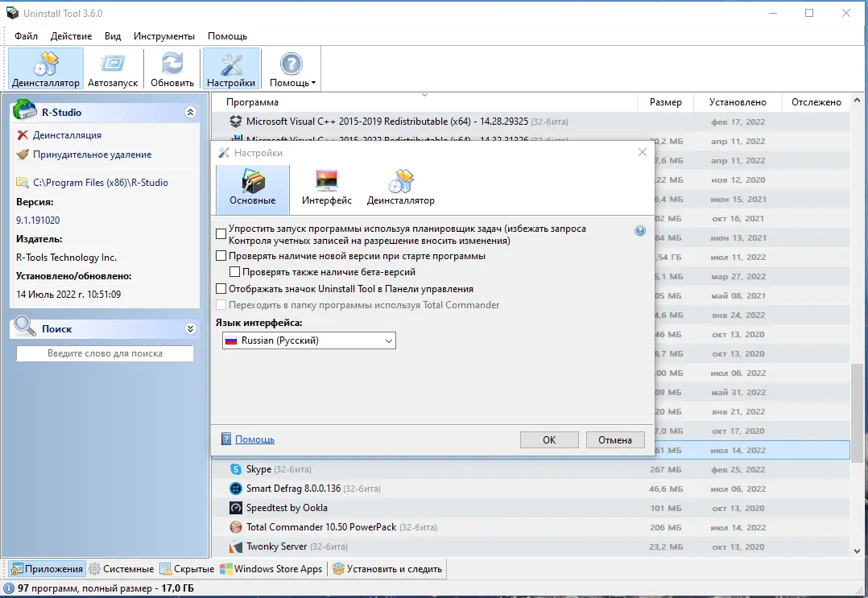Open the Инструменты menu

pos(164,36)
